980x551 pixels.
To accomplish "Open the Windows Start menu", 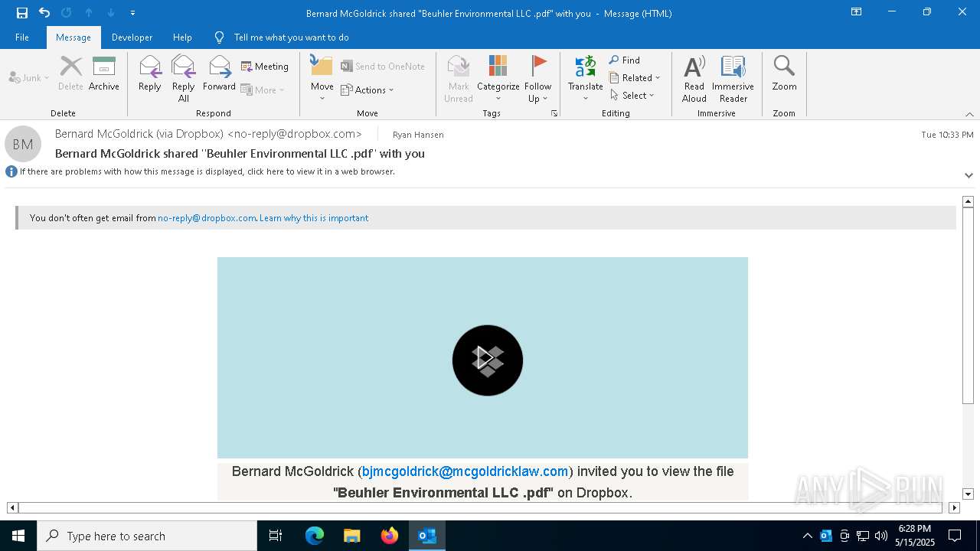I will pyautogui.click(x=18, y=536).
